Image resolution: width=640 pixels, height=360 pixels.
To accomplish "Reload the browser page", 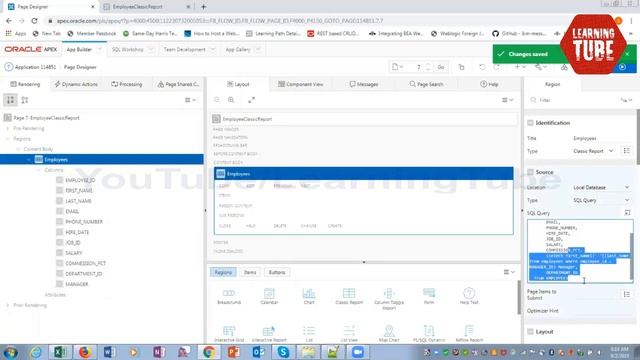I will (34, 20).
